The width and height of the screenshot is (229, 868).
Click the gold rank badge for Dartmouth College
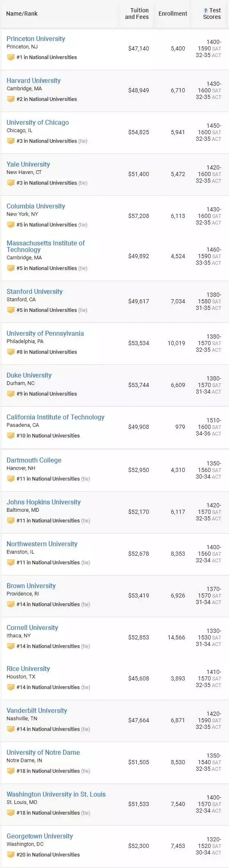tap(11, 479)
